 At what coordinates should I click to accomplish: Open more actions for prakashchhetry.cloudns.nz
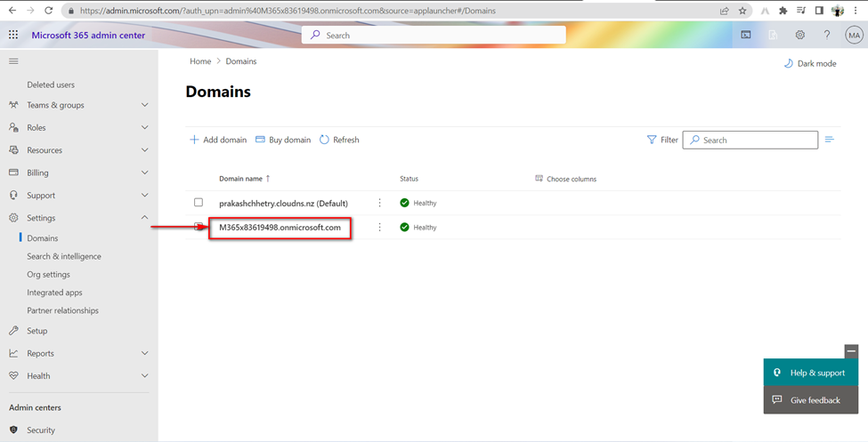380,203
